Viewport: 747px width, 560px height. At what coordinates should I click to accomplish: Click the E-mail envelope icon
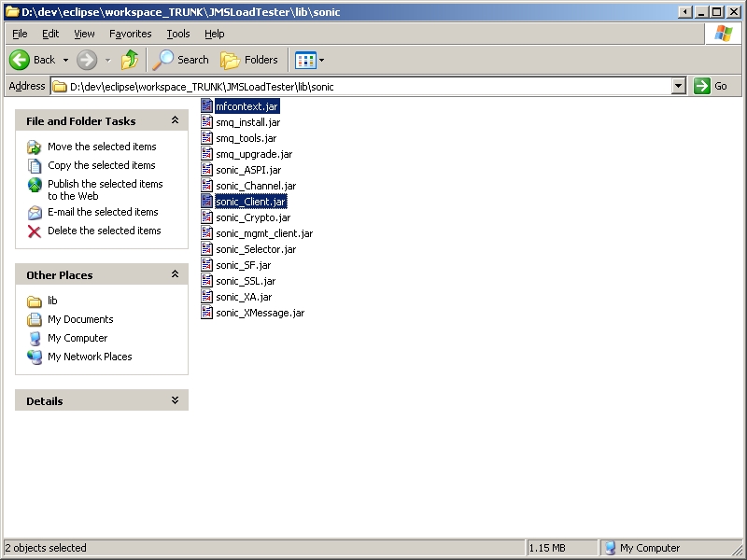tap(35, 213)
